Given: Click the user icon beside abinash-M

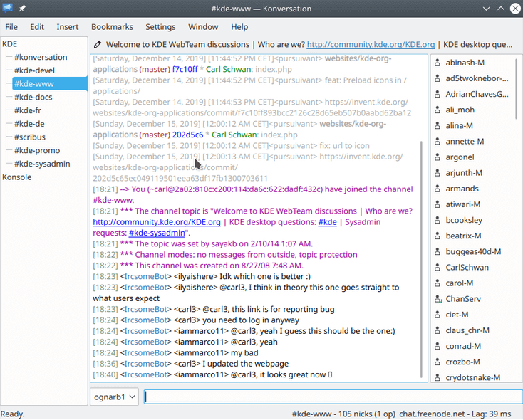Looking at the screenshot, I should (437, 63).
